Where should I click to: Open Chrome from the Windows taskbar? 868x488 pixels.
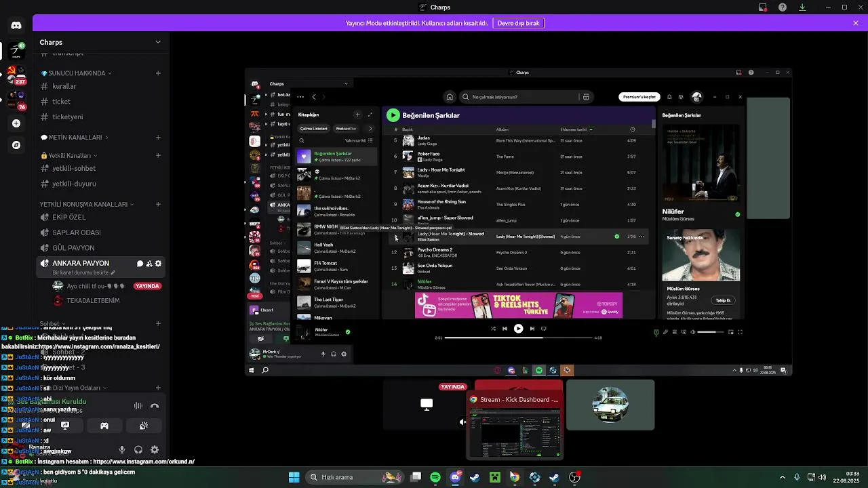coord(515,477)
